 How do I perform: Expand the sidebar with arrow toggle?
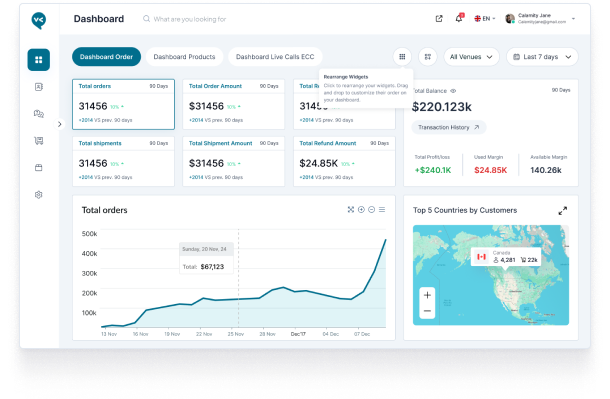(x=60, y=124)
